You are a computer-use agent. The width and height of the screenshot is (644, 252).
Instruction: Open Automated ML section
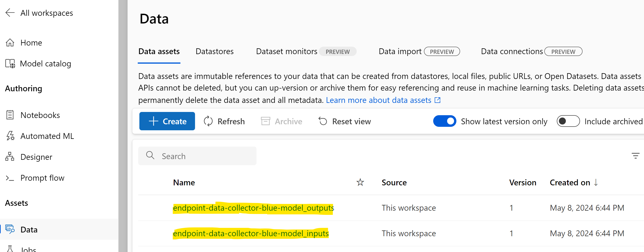(47, 136)
